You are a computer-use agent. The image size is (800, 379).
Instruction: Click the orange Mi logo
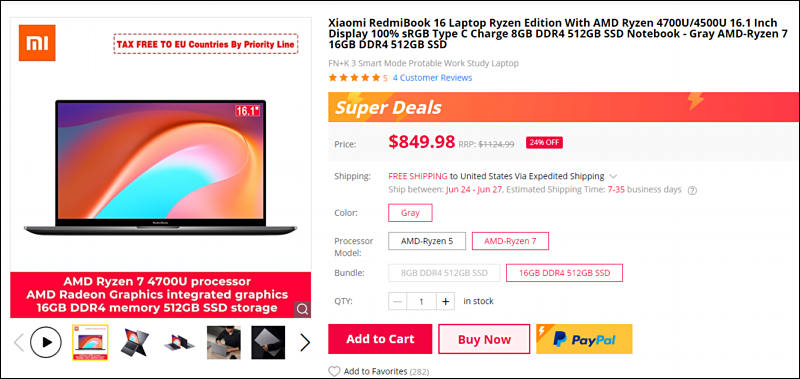point(37,43)
